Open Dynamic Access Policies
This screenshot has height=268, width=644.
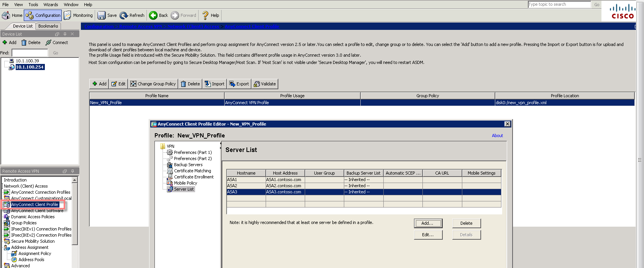[33, 217]
